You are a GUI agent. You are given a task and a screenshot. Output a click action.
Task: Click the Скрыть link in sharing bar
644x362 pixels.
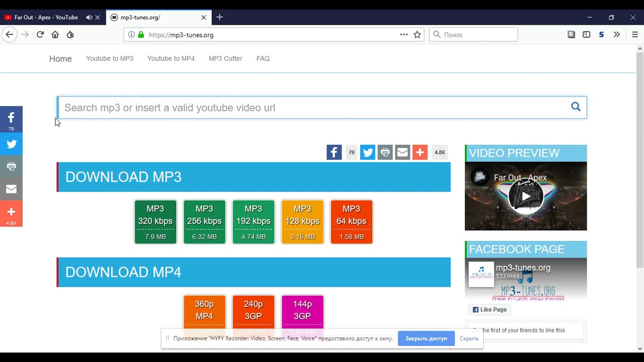(469, 338)
